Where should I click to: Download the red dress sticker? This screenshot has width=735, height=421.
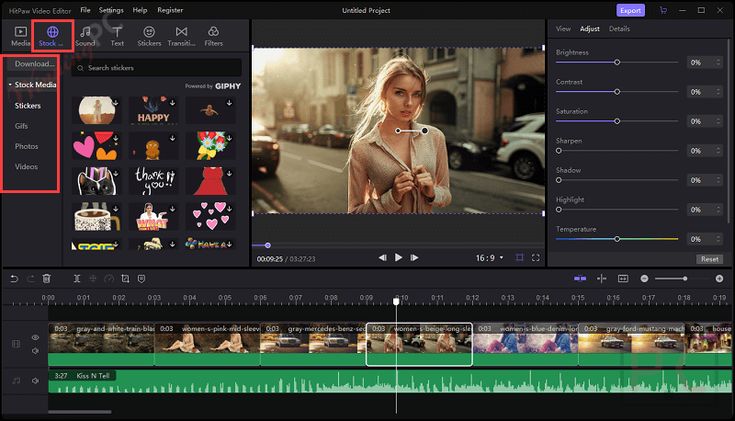[x=229, y=173]
